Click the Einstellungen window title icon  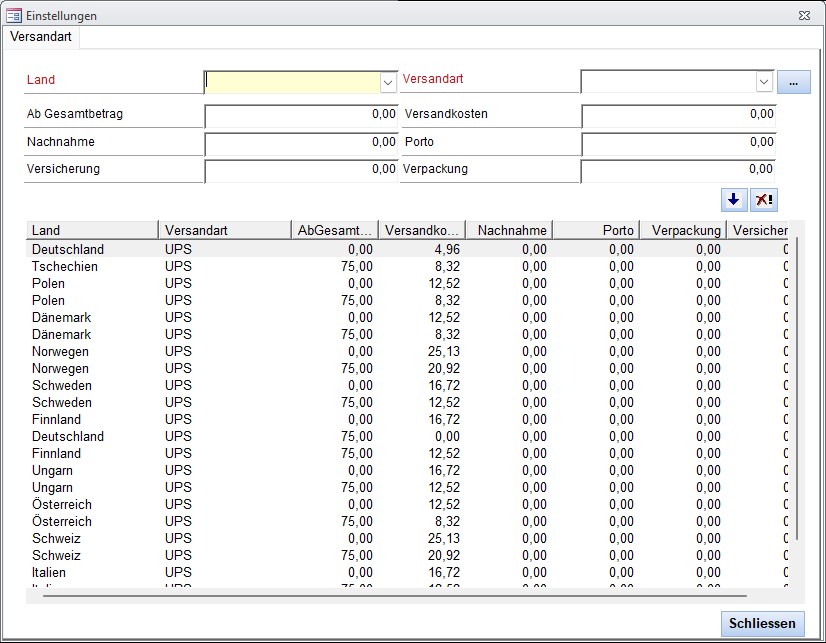[14, 15]
